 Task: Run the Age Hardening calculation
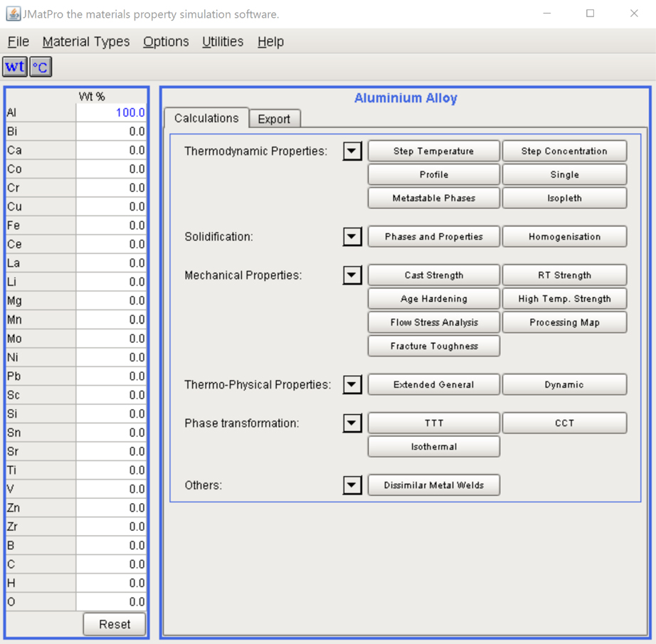(433, 299)
